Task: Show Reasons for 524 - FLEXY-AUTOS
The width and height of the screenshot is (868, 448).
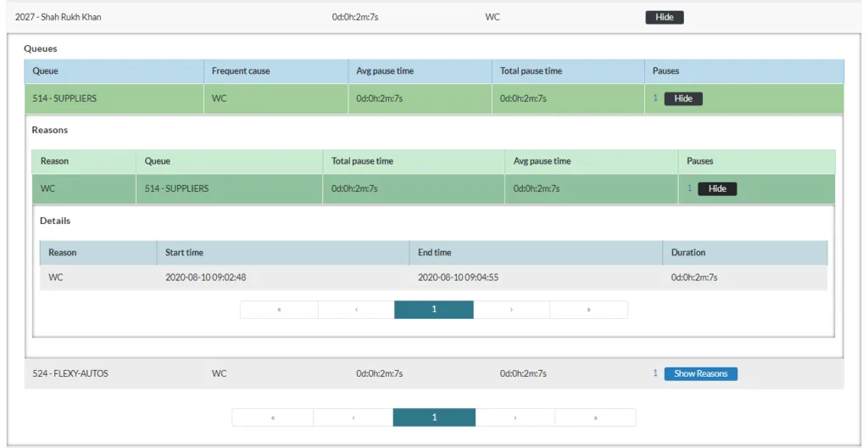Action: click(x=700, y=373)
